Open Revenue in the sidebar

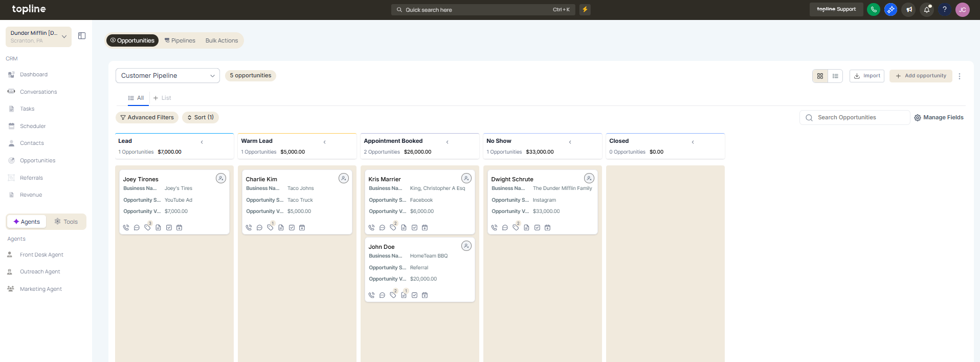pyautogui.click(x=31, y=195)
